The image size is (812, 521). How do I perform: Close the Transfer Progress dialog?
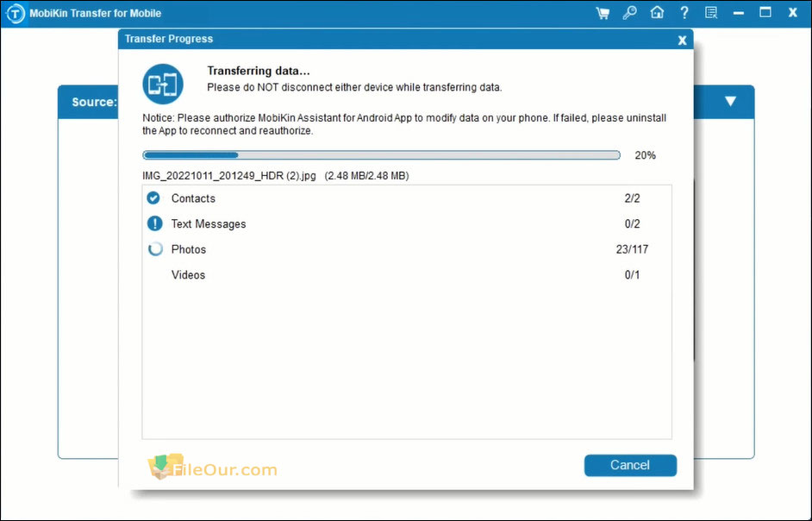pyautogui.click(x=682, y=40)
